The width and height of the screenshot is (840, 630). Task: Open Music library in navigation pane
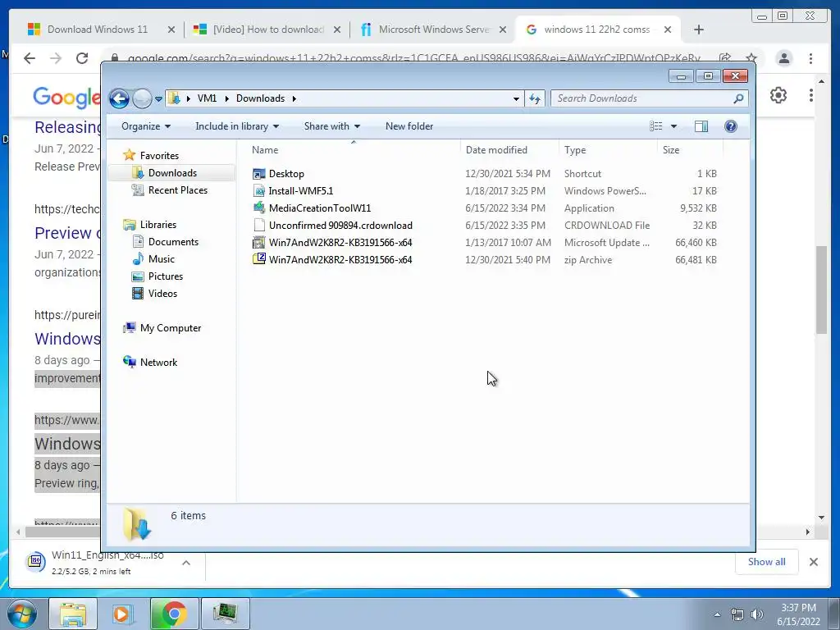161,259
